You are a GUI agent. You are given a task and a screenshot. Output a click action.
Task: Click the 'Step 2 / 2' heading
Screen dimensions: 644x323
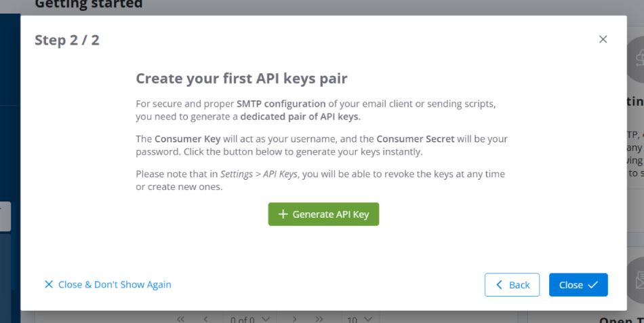67,40
